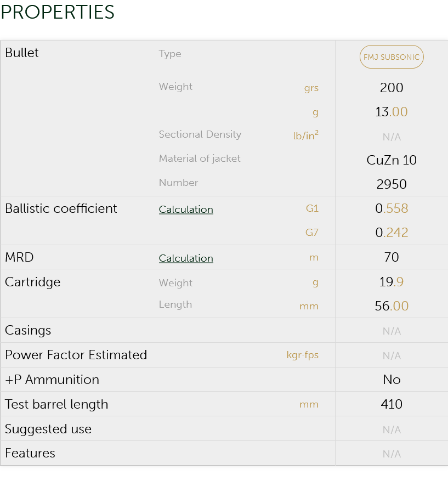The image size is (448, 492).
Task: Select the G1 value 0.558
Action: click(x=392, y=208)
